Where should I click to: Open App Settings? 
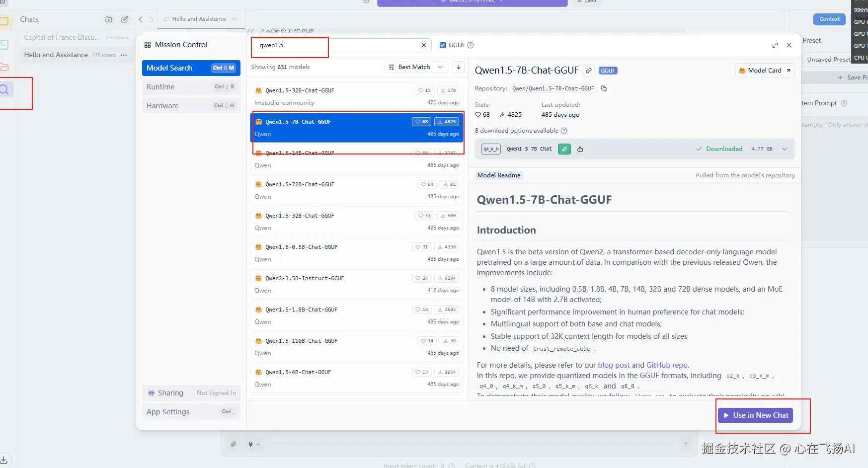tap(191, 412)
